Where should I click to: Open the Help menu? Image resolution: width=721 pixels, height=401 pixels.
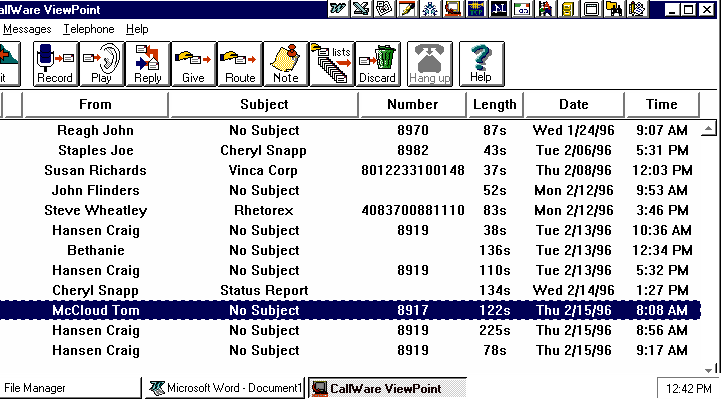137,29
